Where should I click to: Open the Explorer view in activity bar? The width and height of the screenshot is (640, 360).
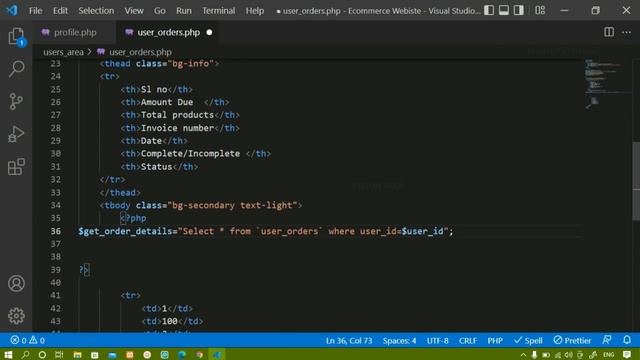tap(16, 36)
